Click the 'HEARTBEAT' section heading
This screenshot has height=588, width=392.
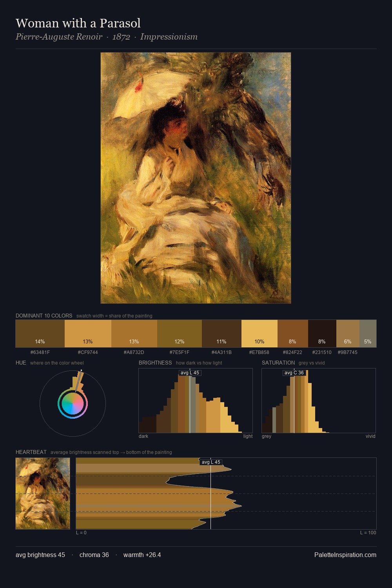coord(31,452)
